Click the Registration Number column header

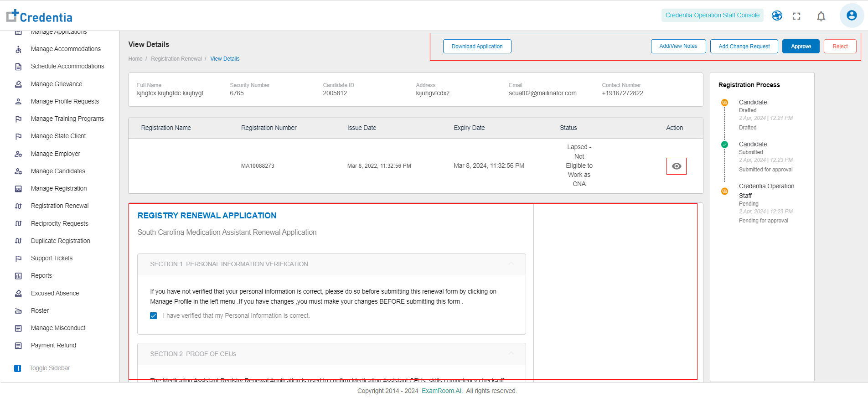pyautogui.click(x=269, y=128)
